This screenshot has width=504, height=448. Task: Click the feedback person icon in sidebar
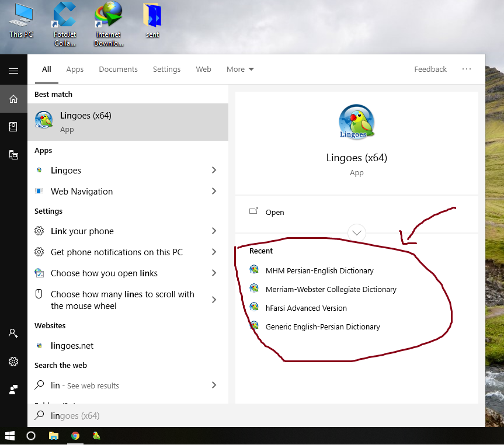[x=13, y=390]
